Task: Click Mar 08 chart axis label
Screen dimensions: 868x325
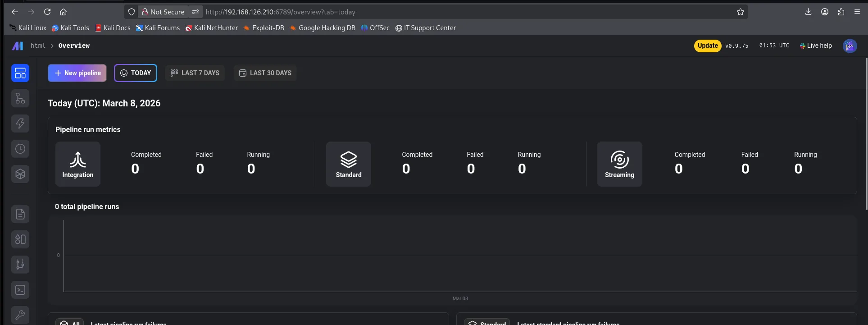Action: [460, 298]
